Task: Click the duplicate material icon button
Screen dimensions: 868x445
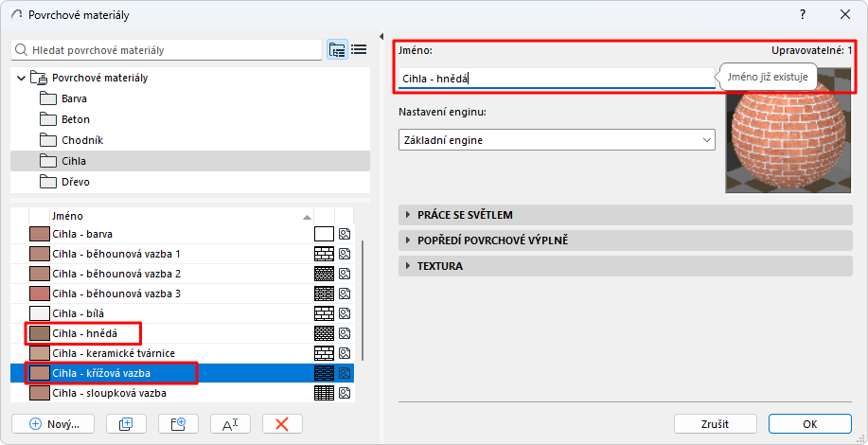Action: (126, 424)
